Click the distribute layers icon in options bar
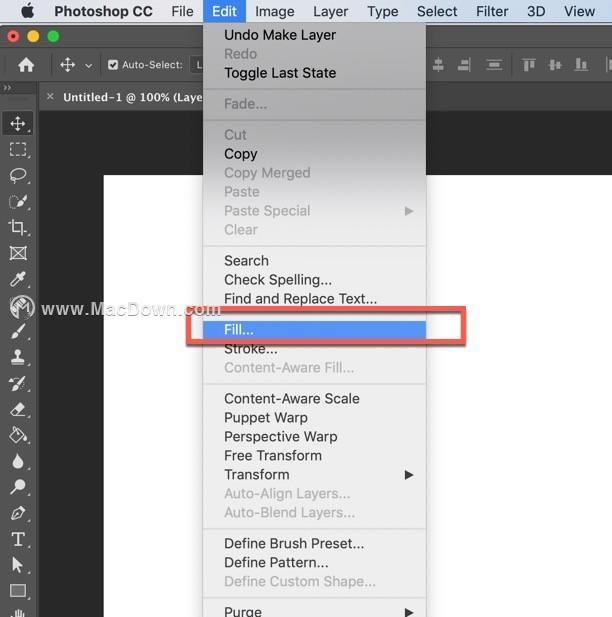This screenshot has height=617, width=612. [494, 65]
